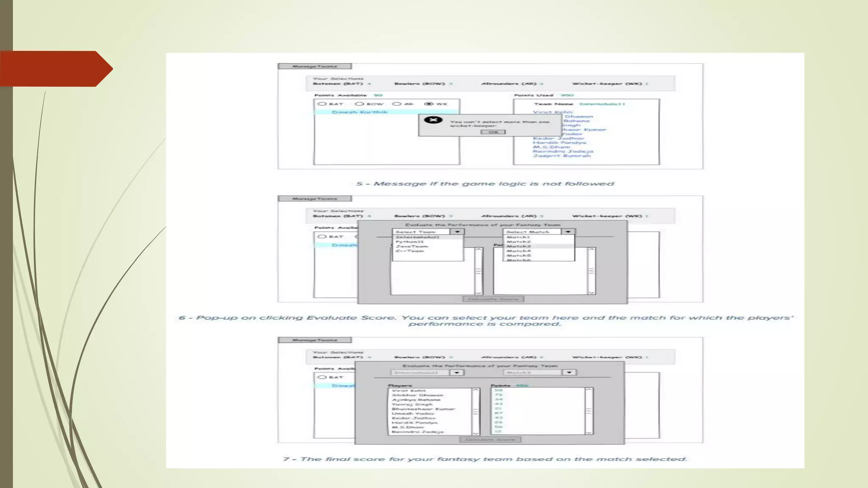Screen dimensions: 868x488
Task: Click the red arrow shape on the slide
Action: 56,69
